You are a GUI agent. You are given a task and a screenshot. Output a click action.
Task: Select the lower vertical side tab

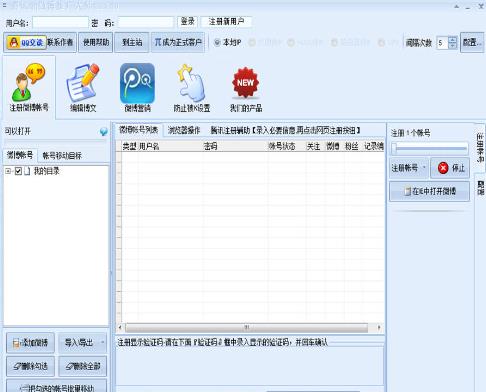480,188
